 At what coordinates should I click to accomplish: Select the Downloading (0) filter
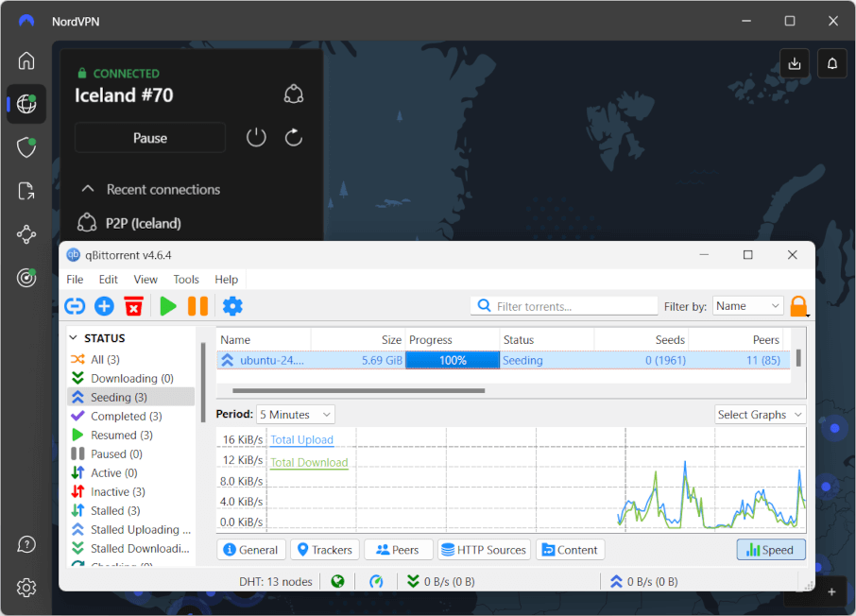coord(131,379)
